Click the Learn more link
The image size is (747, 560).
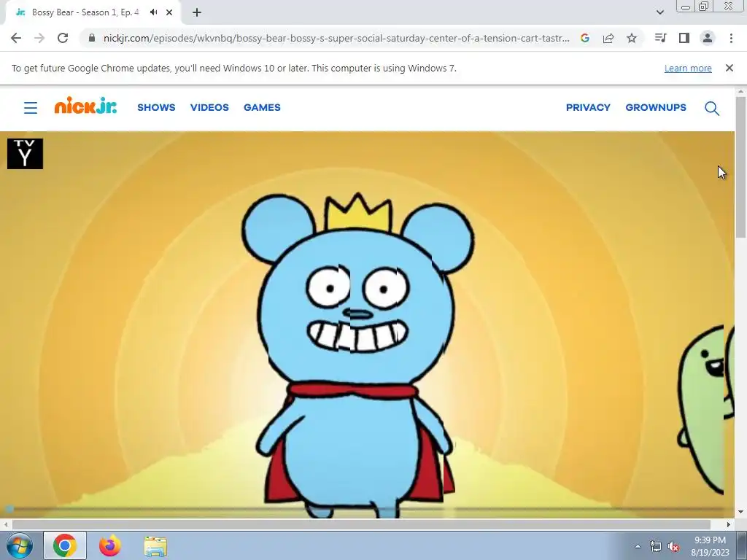pos(688,68)
